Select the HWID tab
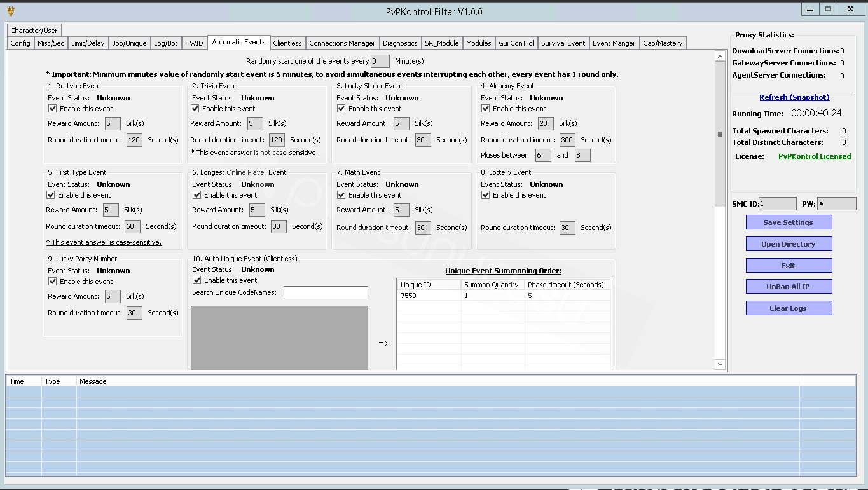The height and width of the screenshot is (490, 868). click(194, 43)
